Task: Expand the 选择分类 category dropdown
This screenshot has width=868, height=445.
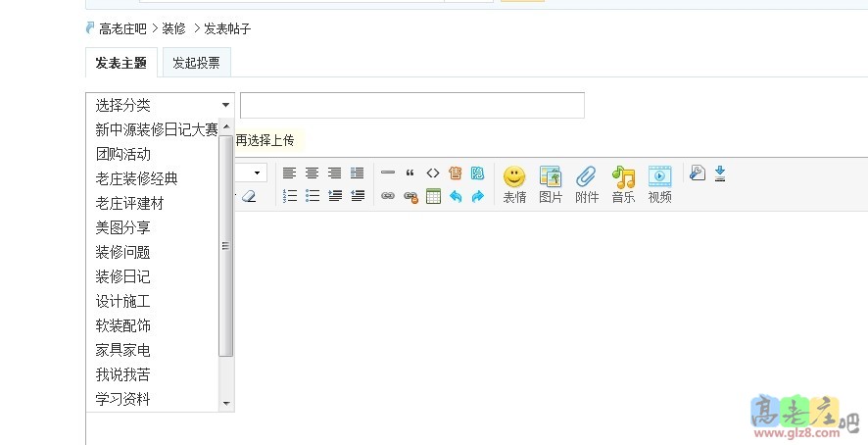Action: (x=160, y=105)
